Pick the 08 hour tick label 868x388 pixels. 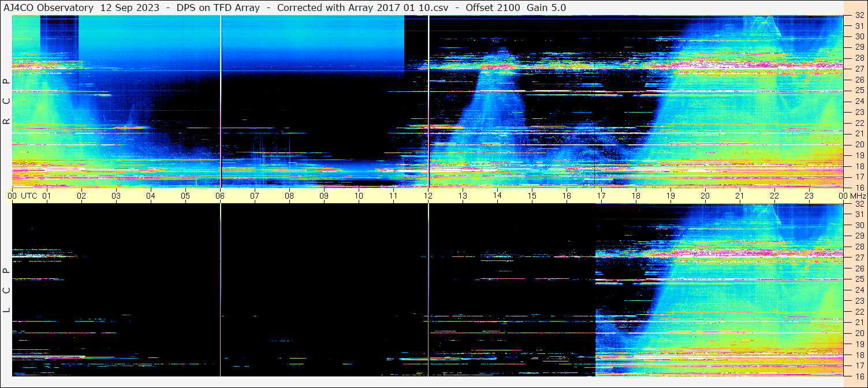(289, 196)
